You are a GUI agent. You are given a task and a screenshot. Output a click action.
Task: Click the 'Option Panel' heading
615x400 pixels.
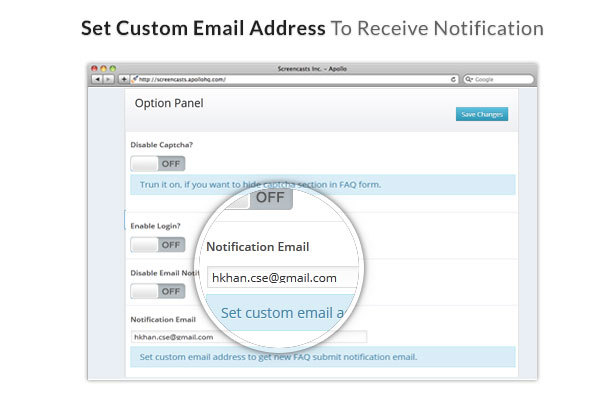[x=169, y=103]
